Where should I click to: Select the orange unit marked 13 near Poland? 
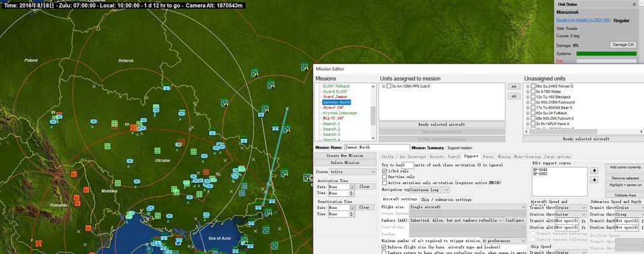(59, 116)
